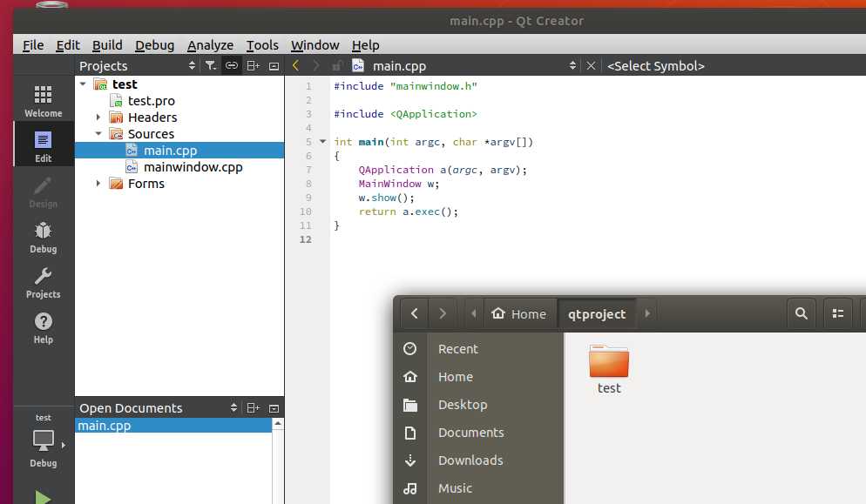Screen dimensions: 866x504
Task: Expand the Forms folder
Action: pyautogui.click(x=98, y=184)
